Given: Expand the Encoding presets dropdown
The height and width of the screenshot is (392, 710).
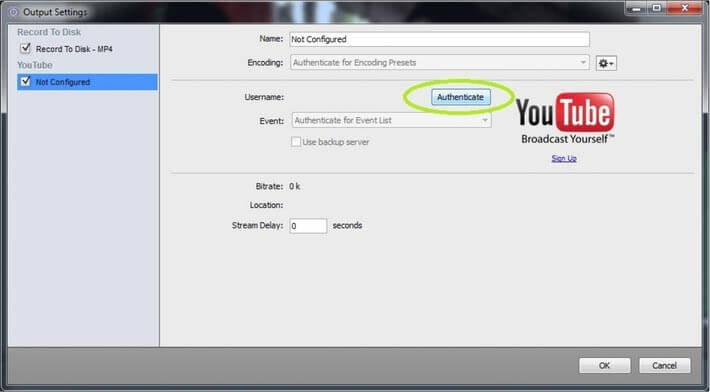Looking at the screenshot, I should pyautogui.click(x=440, y=62).
